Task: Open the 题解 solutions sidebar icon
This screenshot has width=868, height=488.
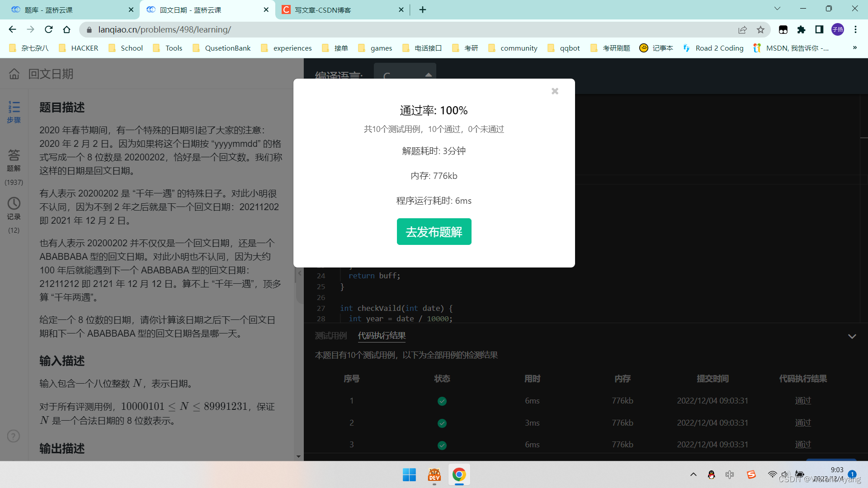Action: tap(14, 160)
